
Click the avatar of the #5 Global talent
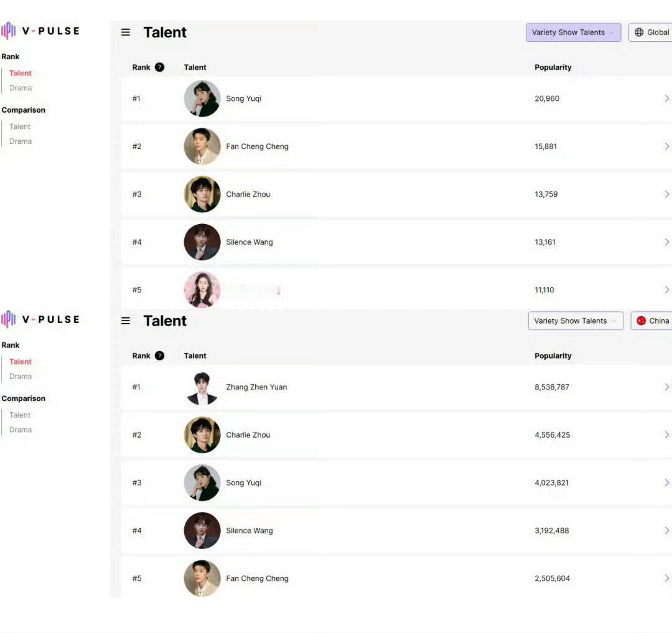[x=202, y=289]
